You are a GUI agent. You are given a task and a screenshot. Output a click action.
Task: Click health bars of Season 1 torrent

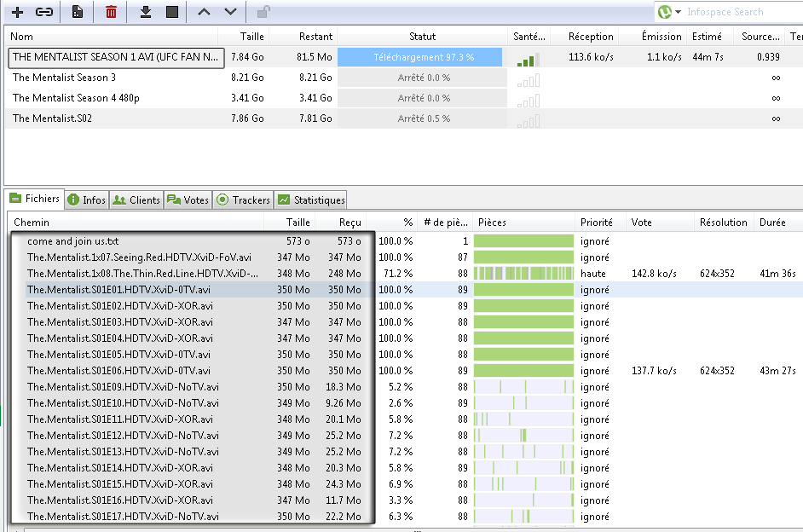[529, 60]
